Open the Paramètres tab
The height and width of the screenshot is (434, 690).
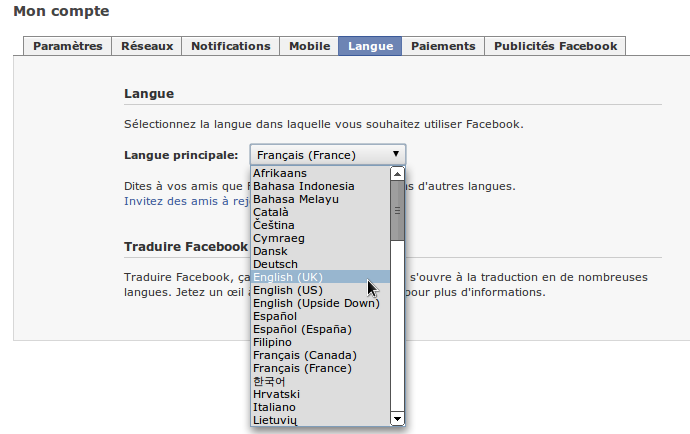coord(67,46)
